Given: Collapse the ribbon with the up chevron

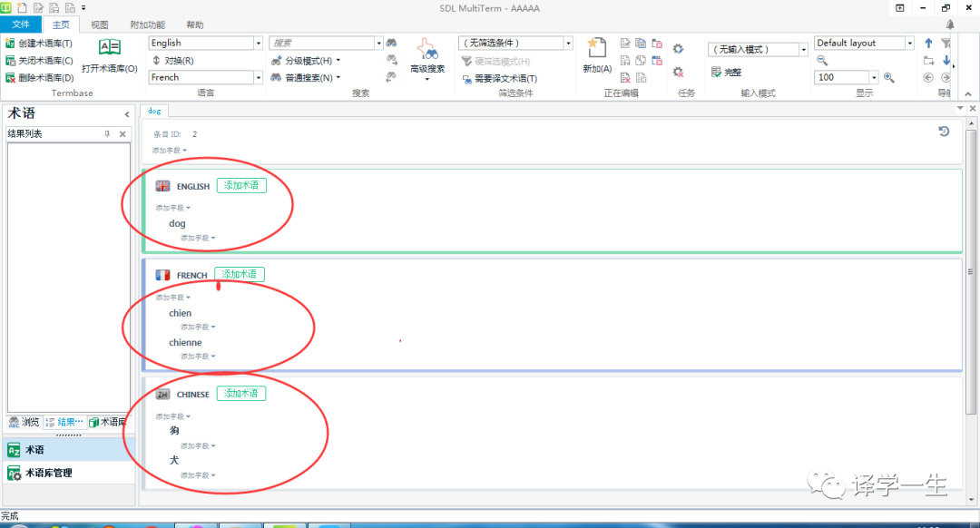Looking at the screenshot, I should [x=968, y=94].
